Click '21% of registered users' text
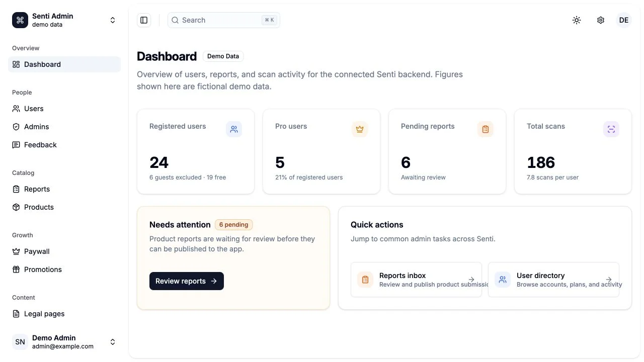This screenshot has height=362, width=644. [309, 177]
